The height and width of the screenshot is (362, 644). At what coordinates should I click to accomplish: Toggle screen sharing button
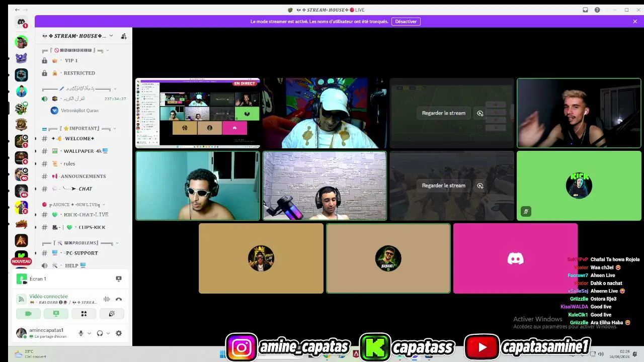pyautogui.click(x=56, y=314)
